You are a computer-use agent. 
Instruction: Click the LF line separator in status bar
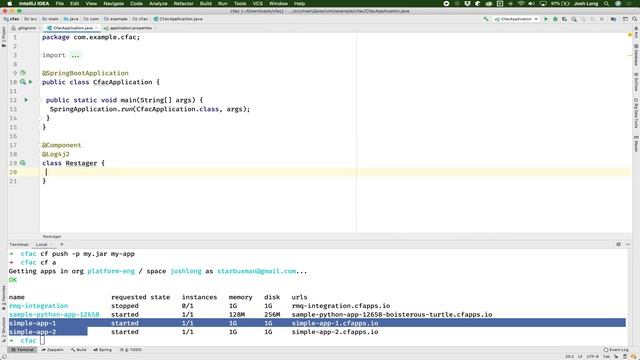pyautogui.click(x=580, y=356)
